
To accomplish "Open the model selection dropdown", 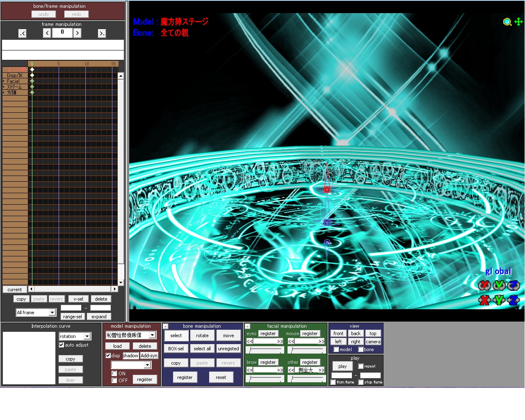I will click(152, 335).
